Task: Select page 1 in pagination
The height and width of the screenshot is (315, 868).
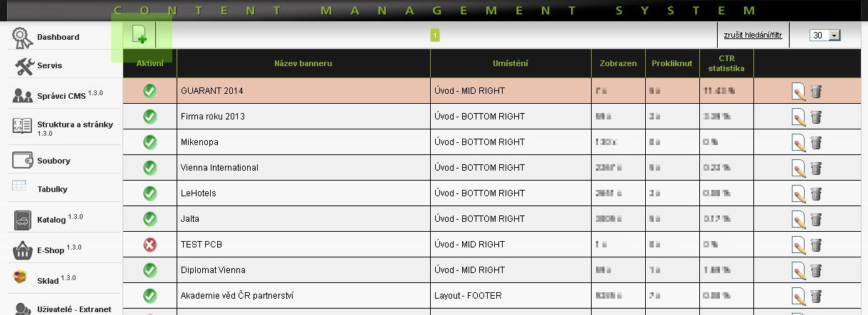Action: coord(435,35)
